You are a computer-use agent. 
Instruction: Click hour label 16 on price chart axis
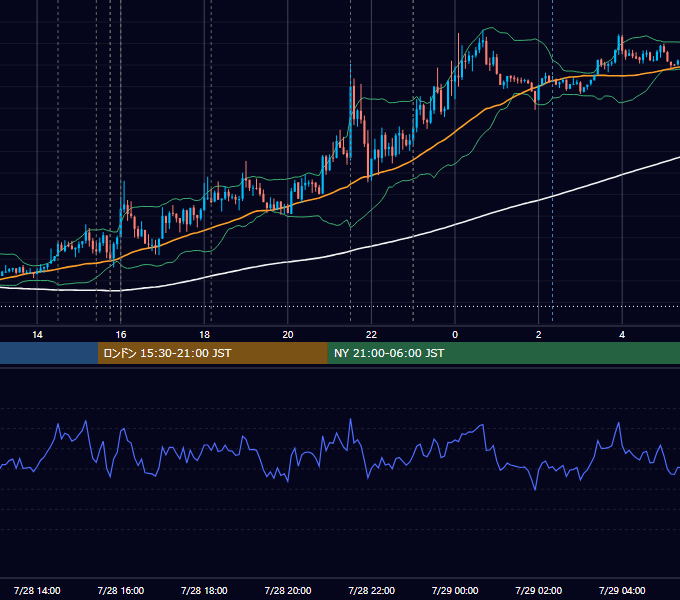click(x=121, y=335)
